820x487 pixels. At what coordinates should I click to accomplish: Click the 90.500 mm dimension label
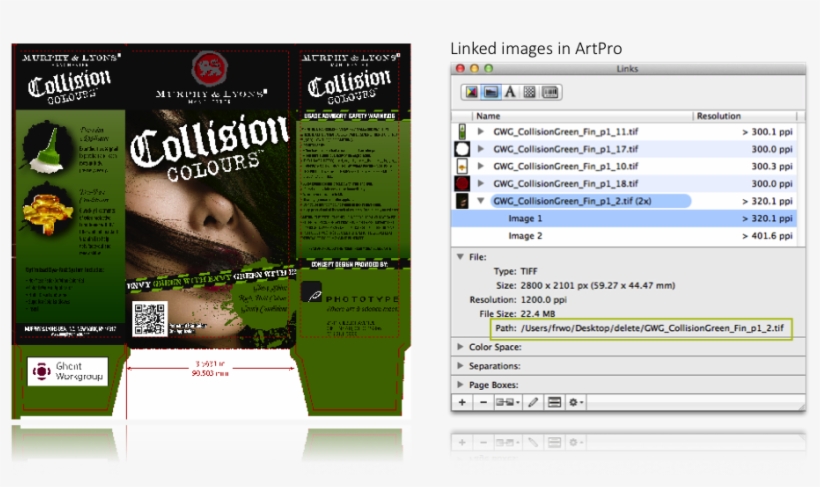210,373
